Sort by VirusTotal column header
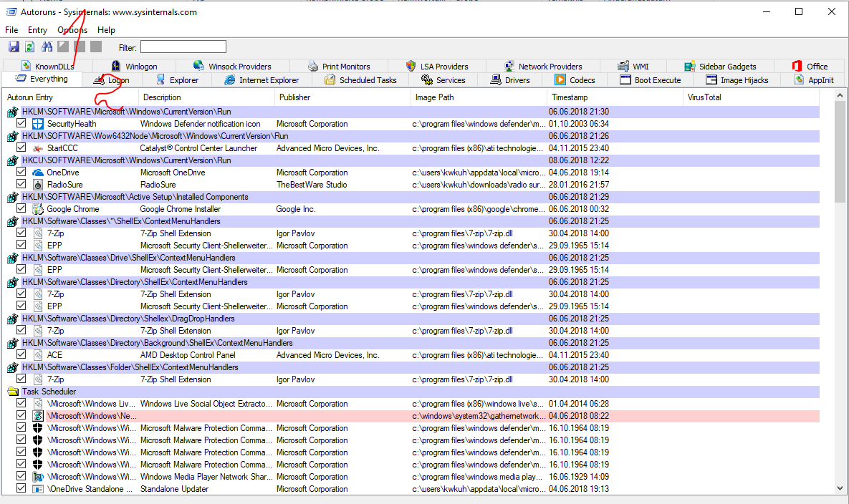The image size is (849, 504). (751, 97)
